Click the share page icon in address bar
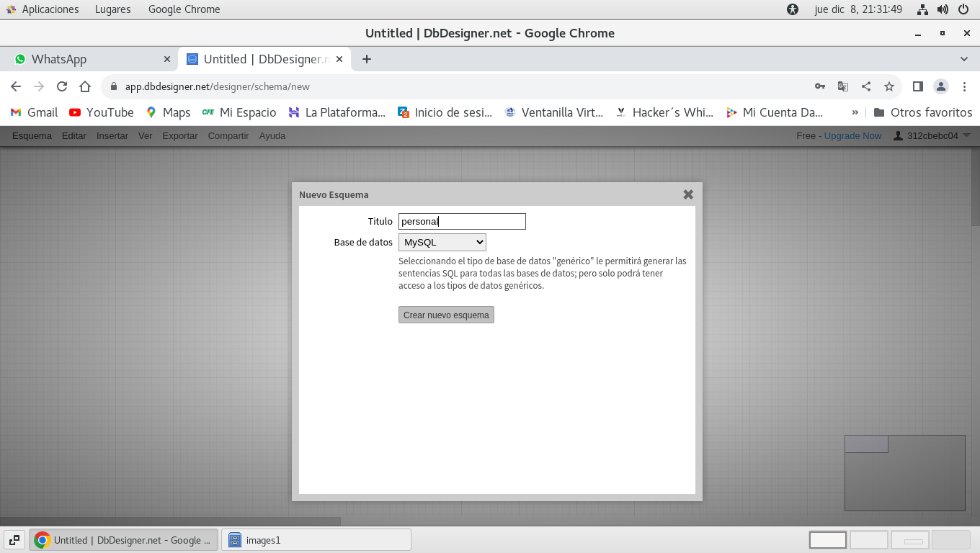This screenshot has width=980, height=553. click(x=866, y=86)
